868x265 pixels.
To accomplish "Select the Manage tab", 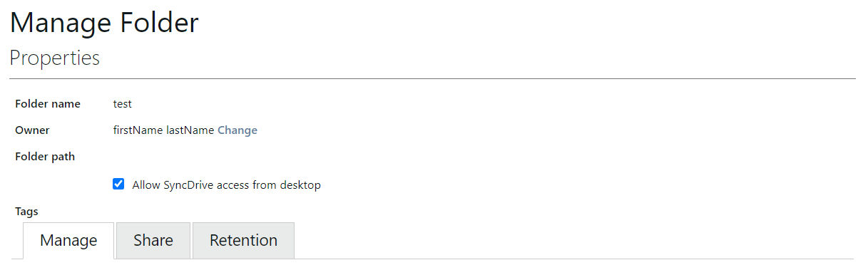I will [x=68, y=241].
